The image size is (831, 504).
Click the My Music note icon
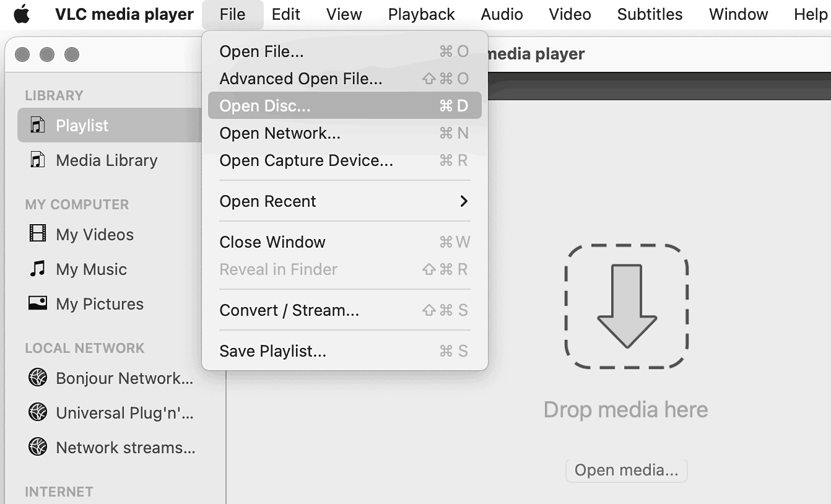tap(38, 269)
